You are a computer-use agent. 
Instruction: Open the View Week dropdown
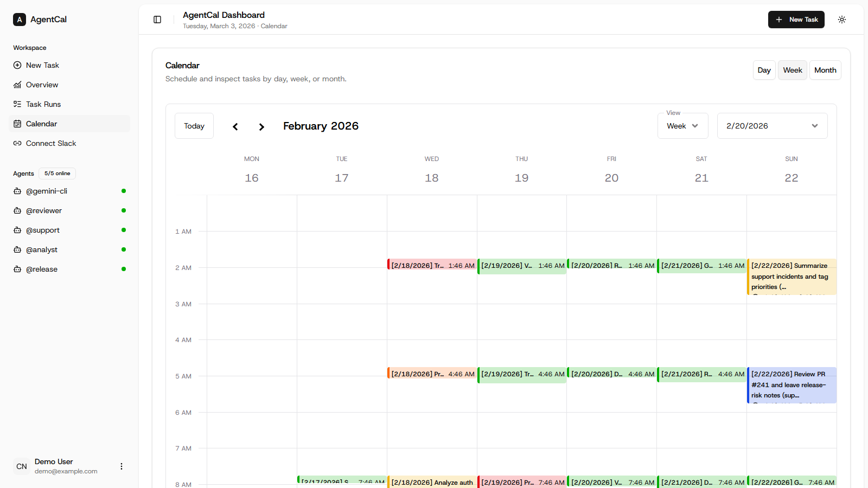point(683,126)
